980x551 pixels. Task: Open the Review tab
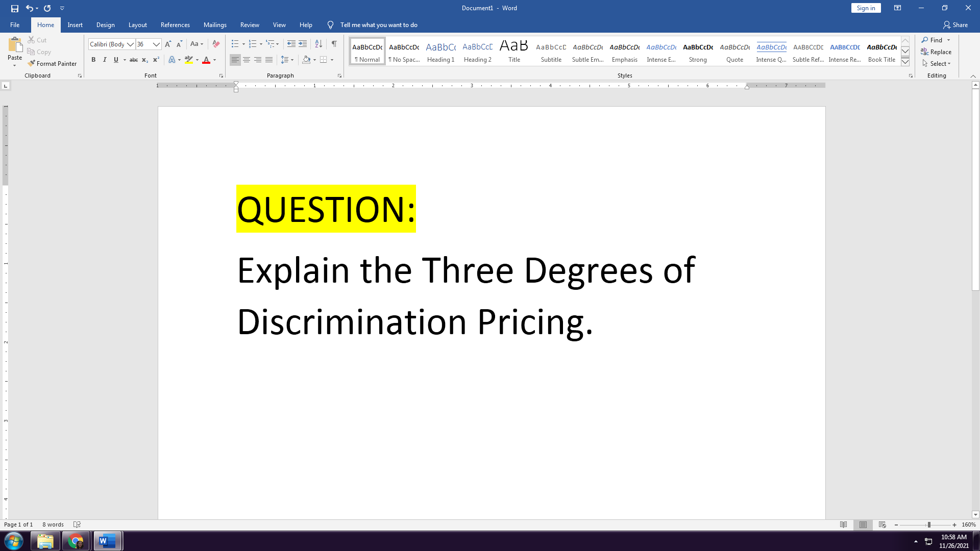click(250, 25)
